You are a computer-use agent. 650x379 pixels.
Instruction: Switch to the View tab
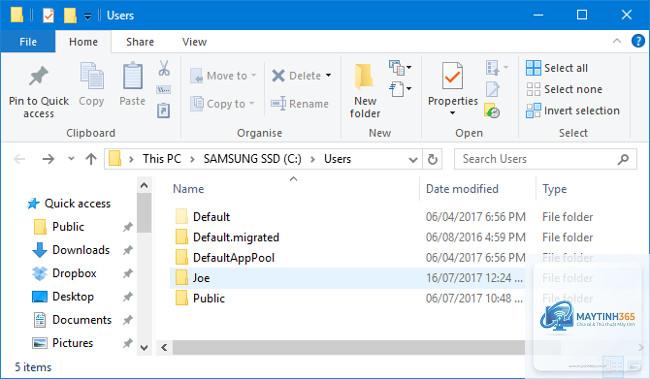pos(194,42)
